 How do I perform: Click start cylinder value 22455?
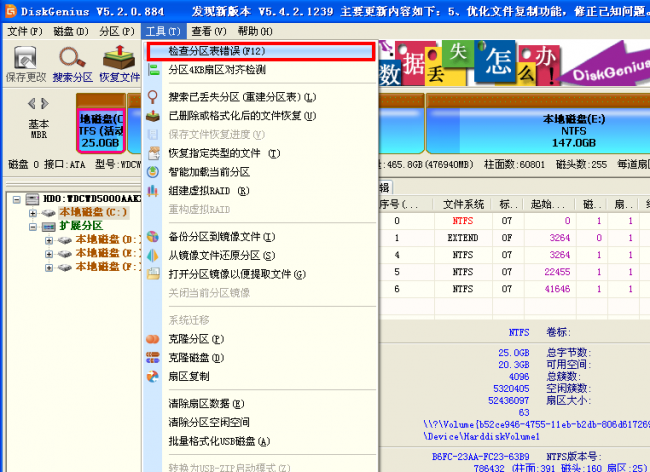coord(557,272)
